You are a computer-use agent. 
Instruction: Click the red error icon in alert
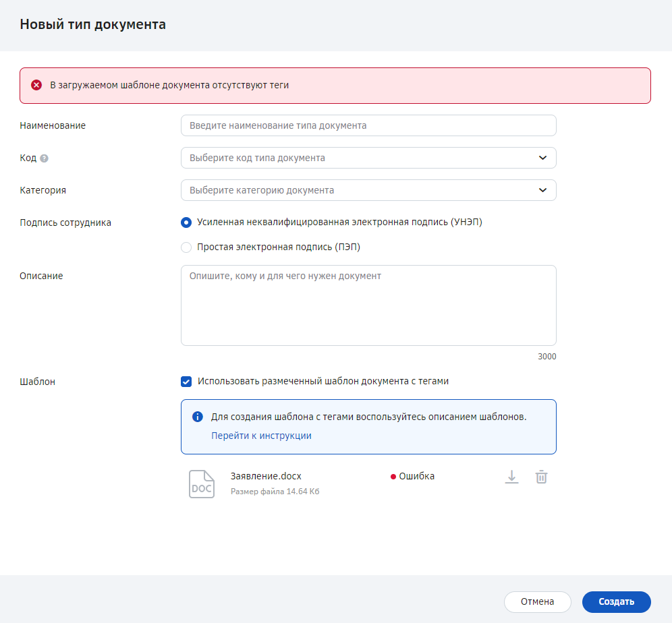pos(36,85)
